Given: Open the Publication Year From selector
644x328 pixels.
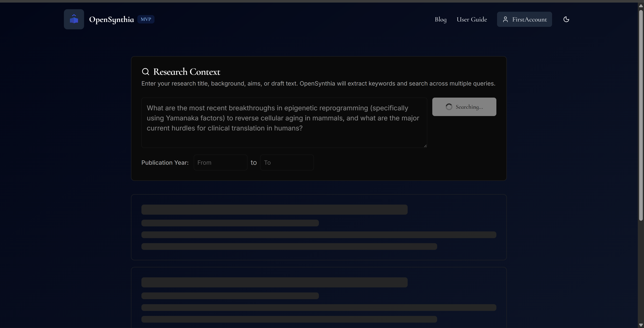Looking at the screenshot, I should point(220,162).
